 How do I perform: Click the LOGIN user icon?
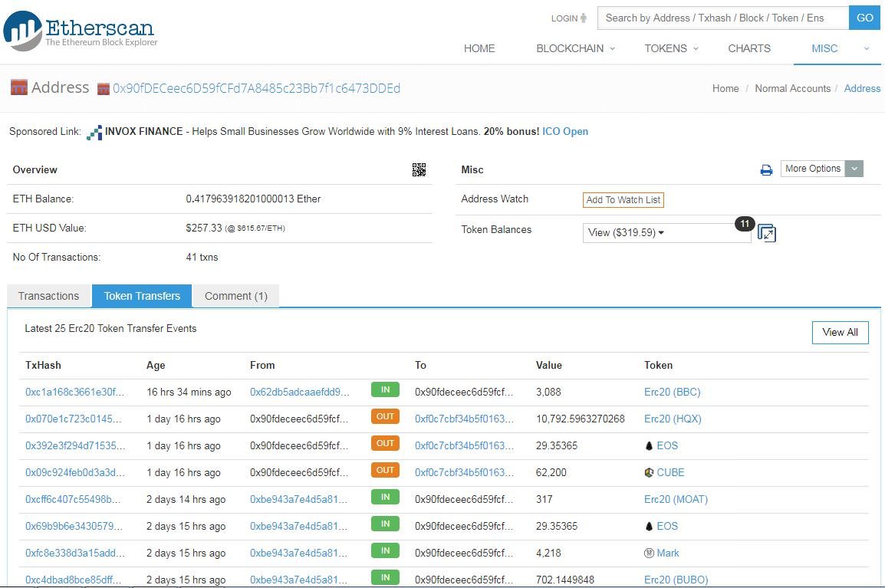(584, 18)
